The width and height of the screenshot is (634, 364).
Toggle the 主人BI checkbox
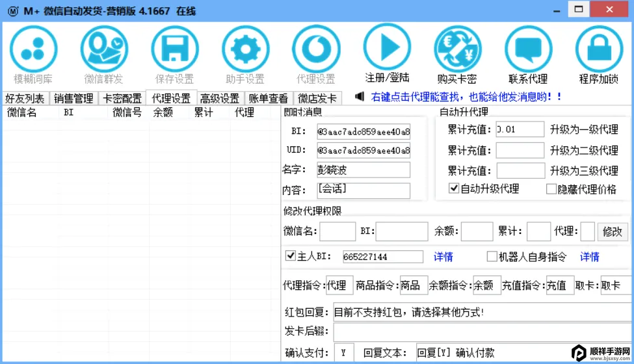tap(290, 255)
